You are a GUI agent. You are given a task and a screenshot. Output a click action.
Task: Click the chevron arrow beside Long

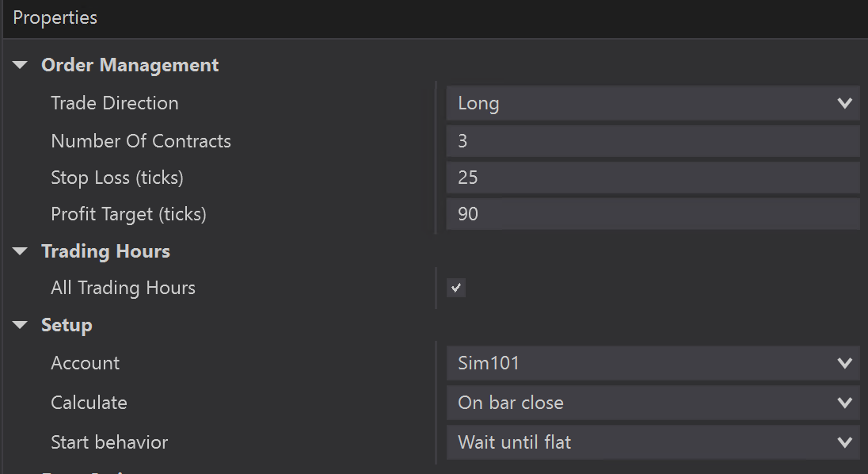[845, 103]
